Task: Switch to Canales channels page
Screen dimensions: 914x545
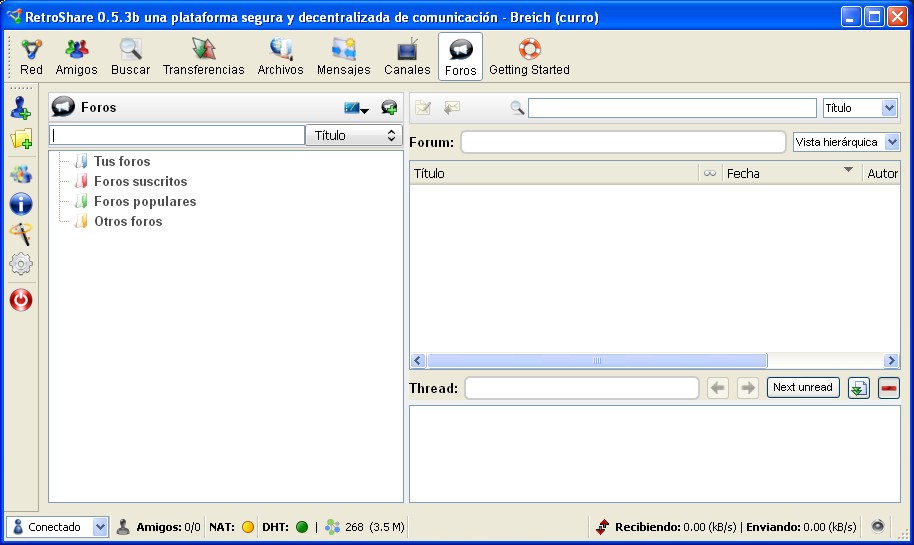Action: coord(407,57)
